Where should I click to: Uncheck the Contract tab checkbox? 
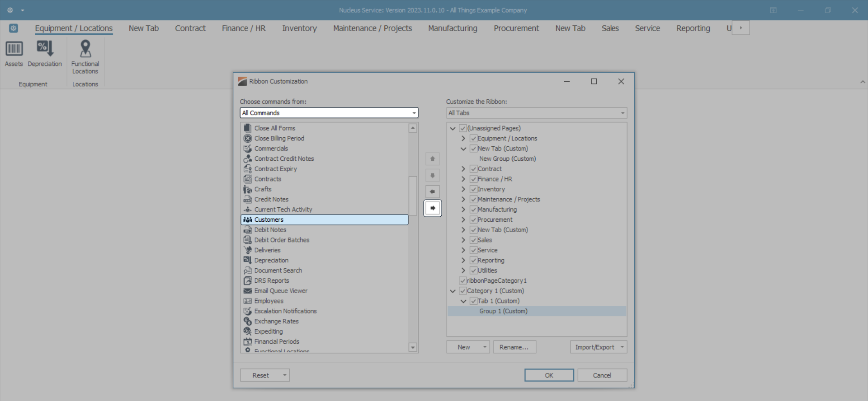(473, 169)
